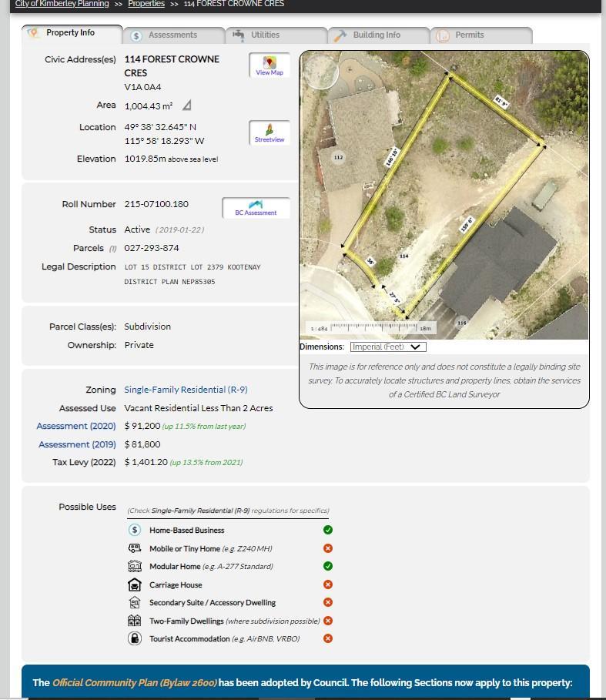
Task: Click the View Map icon button
Action: pos(269,65)
